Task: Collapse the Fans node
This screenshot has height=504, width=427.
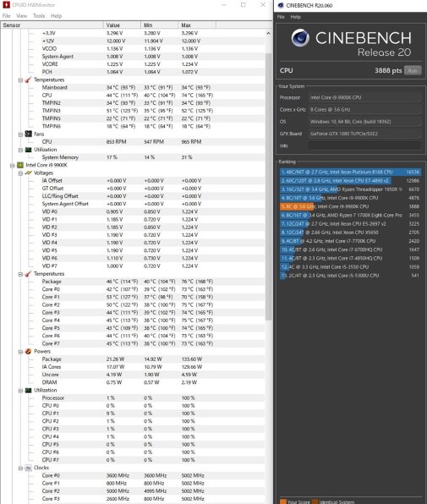Action: click(x=20, y=134)
